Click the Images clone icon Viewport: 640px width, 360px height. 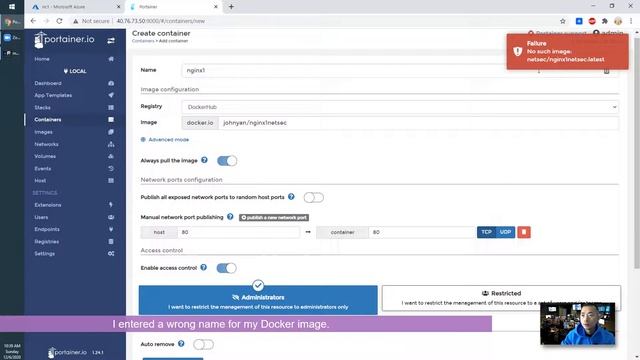[x=111, y=132]
